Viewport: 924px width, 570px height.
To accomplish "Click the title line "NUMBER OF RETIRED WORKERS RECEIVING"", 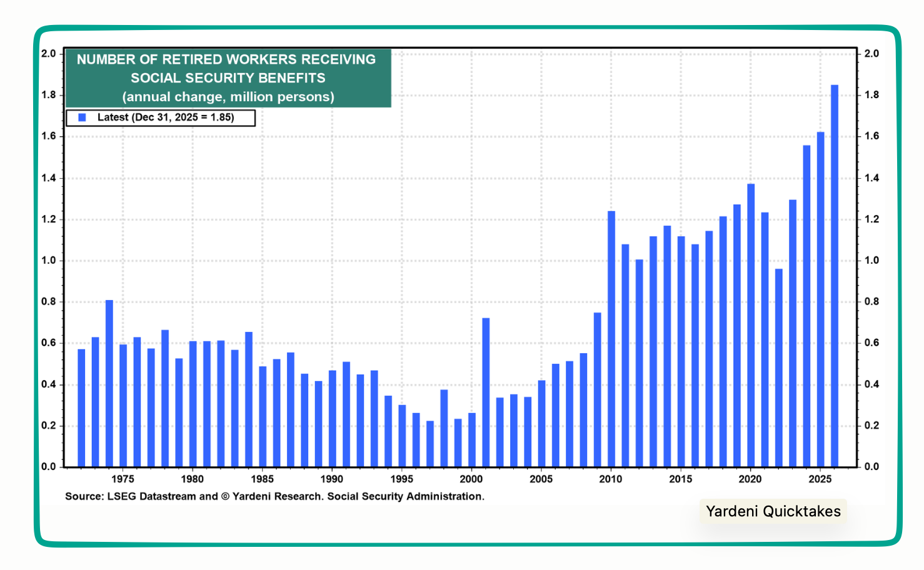I will pos(226,59).
